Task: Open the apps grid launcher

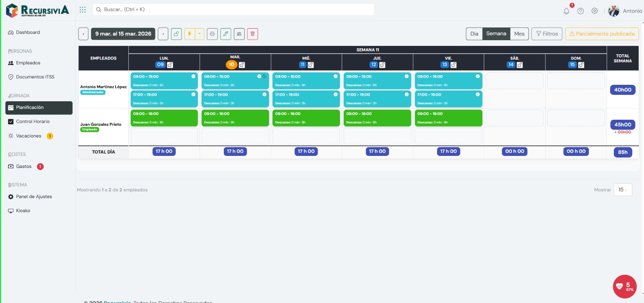Action: pyautogui.click(x=83, y=10)
